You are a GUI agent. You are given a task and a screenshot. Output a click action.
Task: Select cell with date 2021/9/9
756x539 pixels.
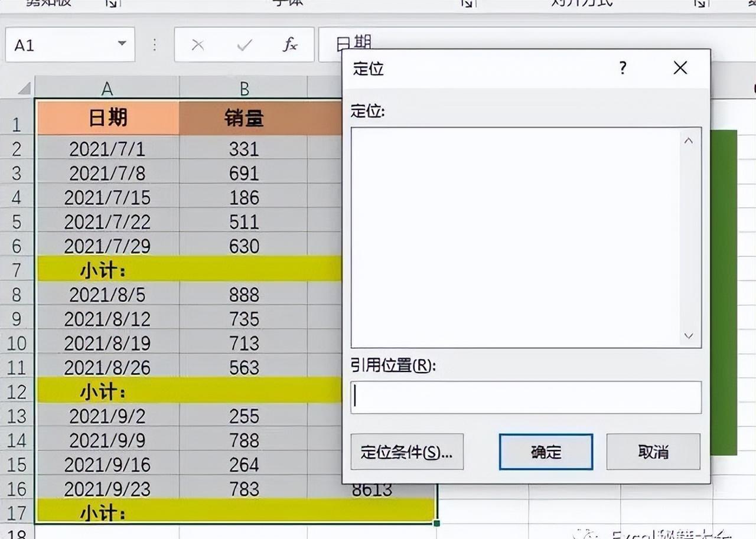107,440
